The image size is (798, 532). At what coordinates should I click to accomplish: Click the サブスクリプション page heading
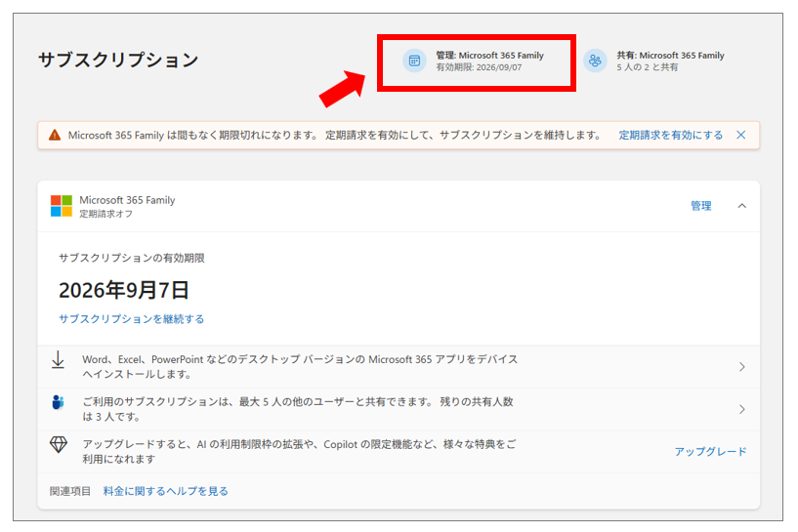(118, 60)
